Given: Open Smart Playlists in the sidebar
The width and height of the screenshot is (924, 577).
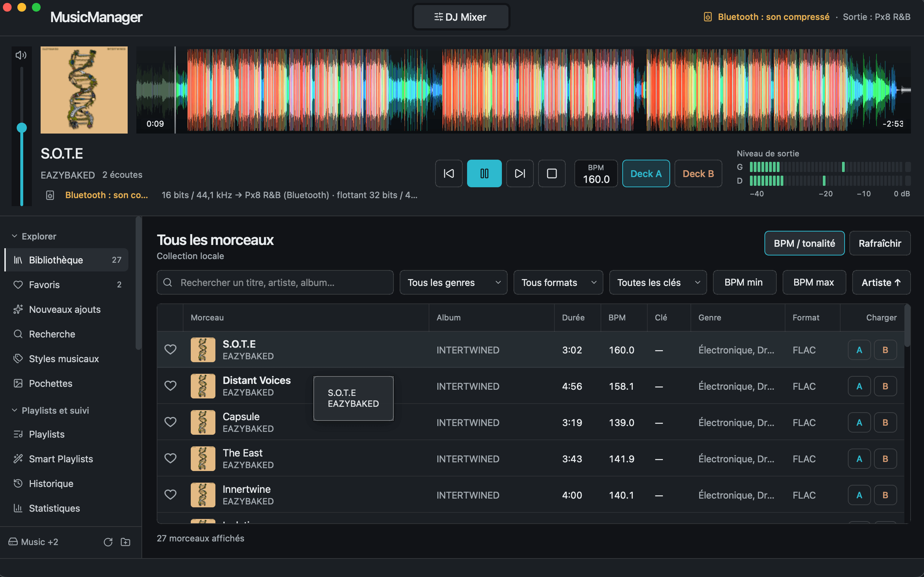Looking at the screenshot, I should click(x=66, y=459).
